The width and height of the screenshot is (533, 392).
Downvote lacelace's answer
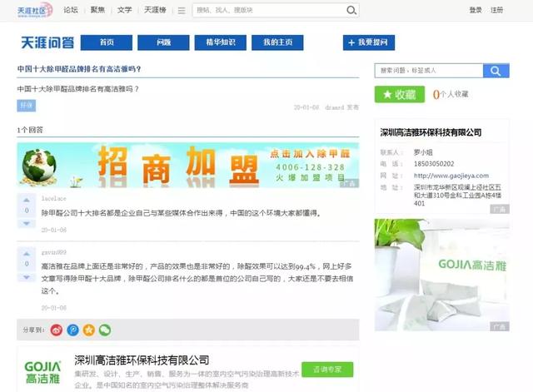tap(26, 223)
